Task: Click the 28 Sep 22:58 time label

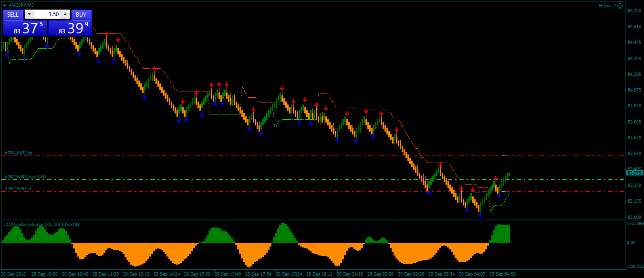Action: [380, 274]
